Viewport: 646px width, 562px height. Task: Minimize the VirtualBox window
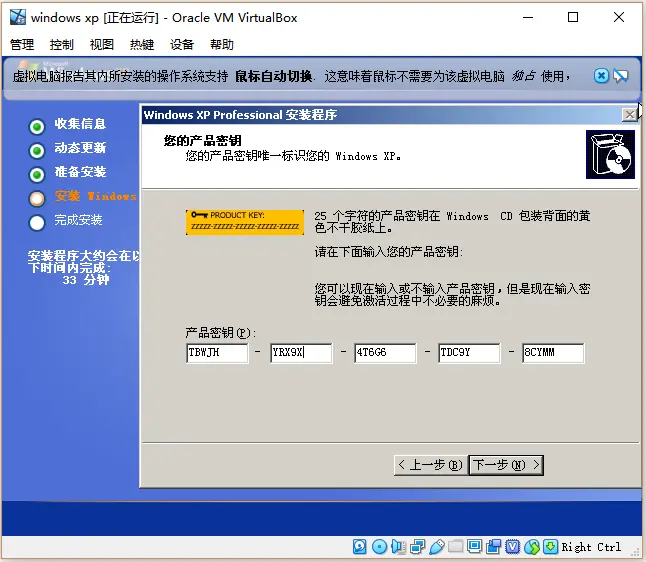click(x=528, y=17)
